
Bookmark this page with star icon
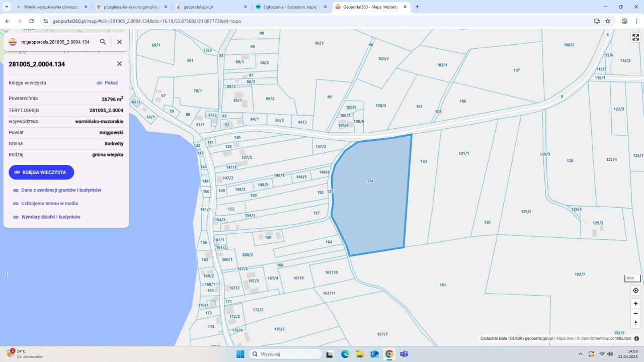pyautogui.click(x=608, y=21)
